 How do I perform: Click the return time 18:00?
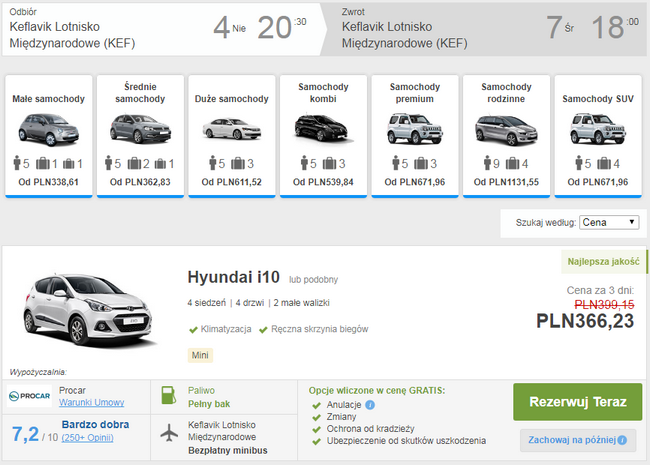(x=615, y=27)
